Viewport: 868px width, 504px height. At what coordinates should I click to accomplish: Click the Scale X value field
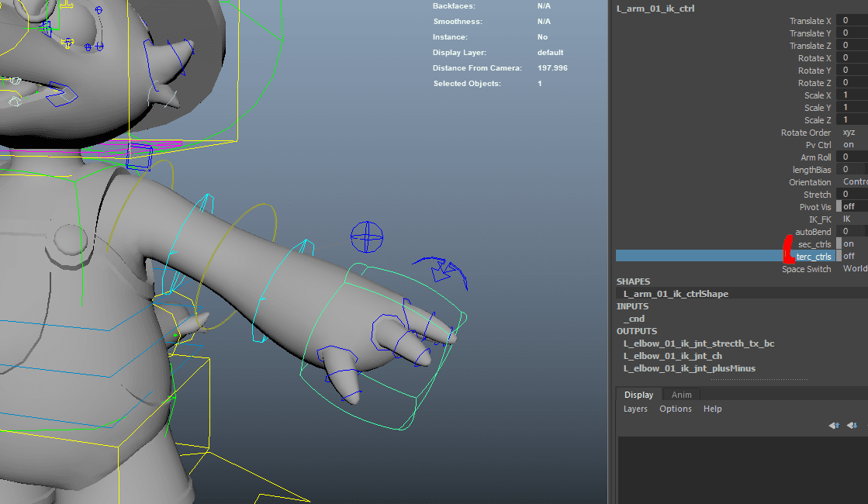coord(852,95)
